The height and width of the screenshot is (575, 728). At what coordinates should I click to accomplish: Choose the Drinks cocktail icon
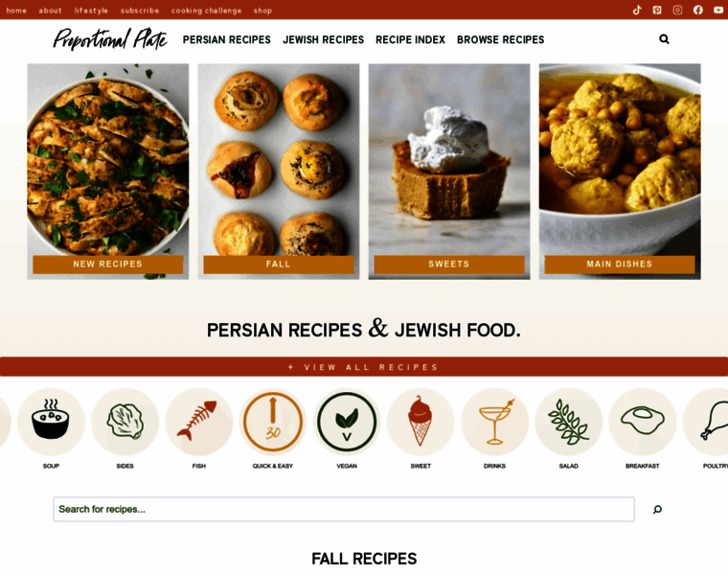point(494,422)
